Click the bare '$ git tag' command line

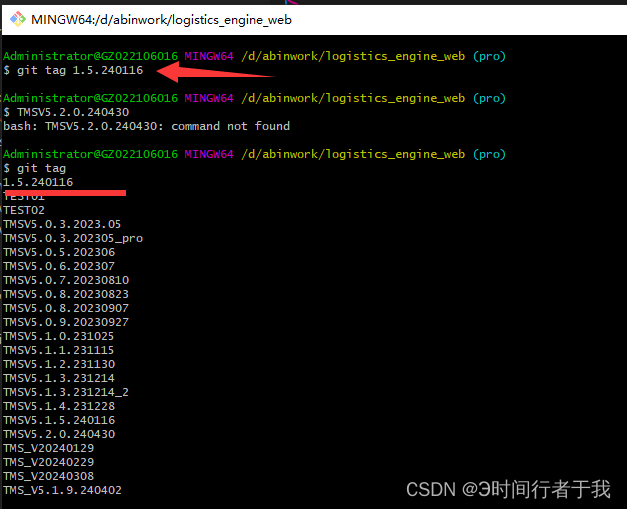coord(34,168)
